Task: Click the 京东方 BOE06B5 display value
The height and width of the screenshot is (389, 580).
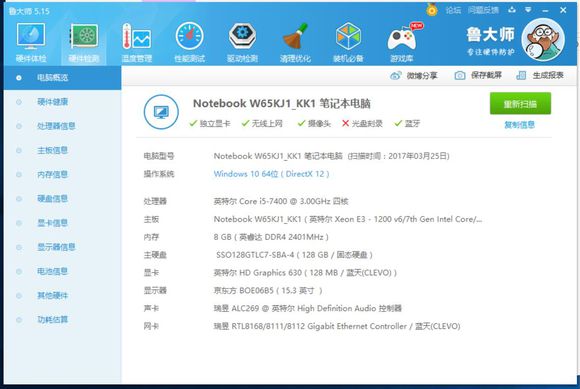Action: tap(268, 291)
